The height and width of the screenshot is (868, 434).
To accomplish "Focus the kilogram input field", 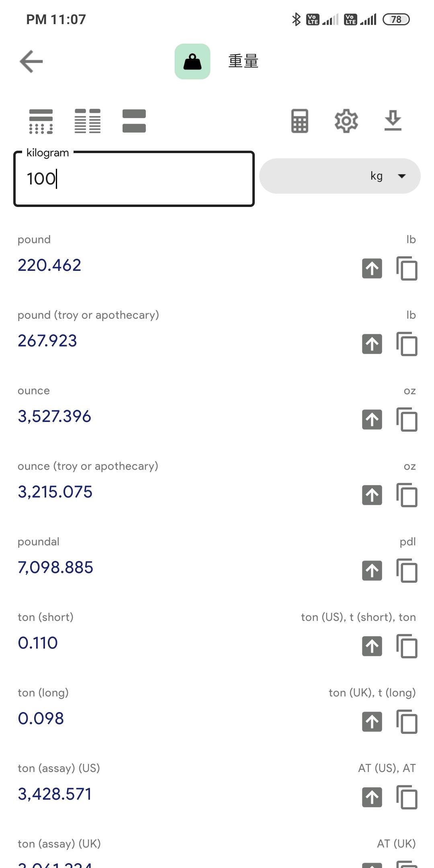I will coord(134,179).
